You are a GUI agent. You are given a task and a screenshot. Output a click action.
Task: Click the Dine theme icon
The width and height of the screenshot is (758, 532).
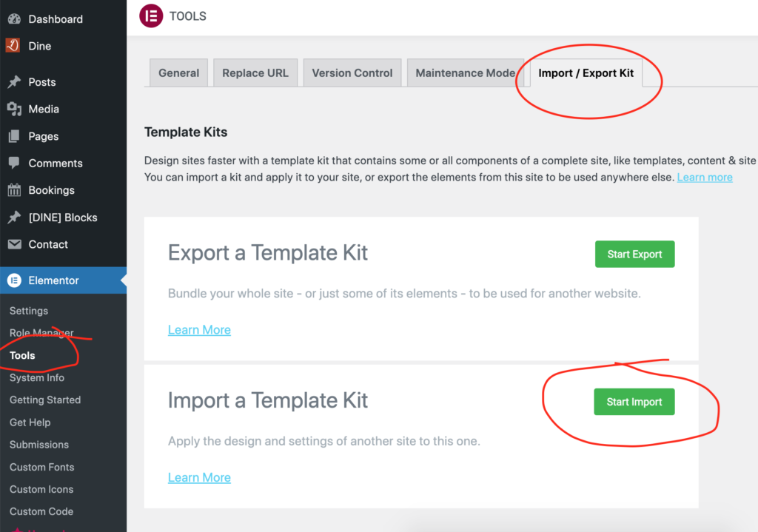coord(13,45)
